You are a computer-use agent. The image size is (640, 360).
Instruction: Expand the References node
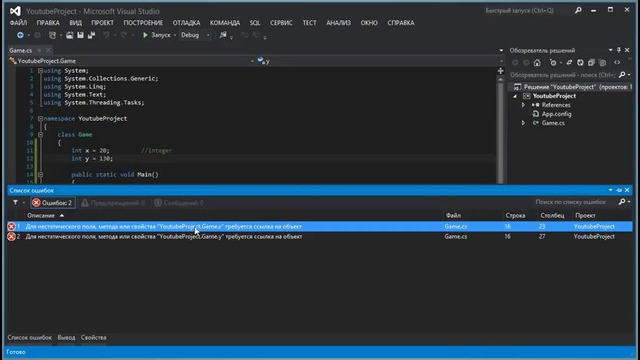[523, 105]
